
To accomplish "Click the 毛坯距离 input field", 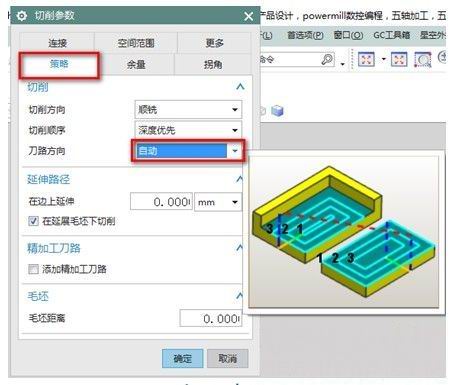I will (211, 318).
